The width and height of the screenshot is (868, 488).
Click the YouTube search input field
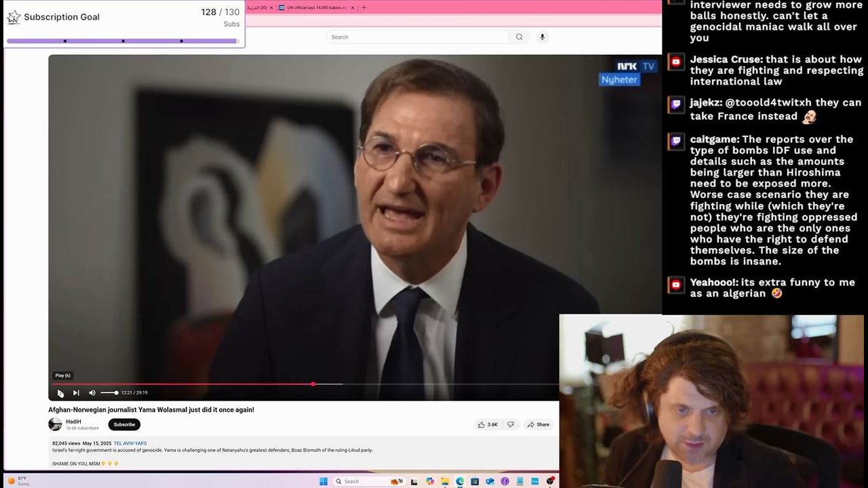click(417, 37)
